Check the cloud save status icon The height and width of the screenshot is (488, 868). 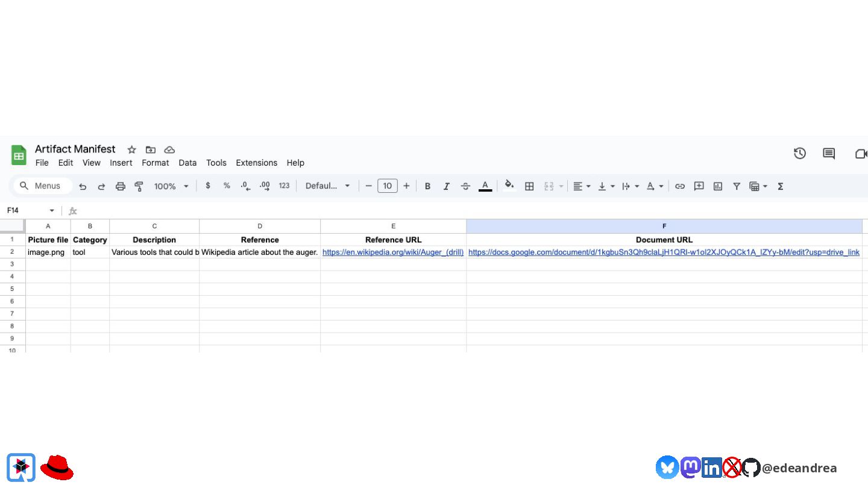click(x=169, y=149)
